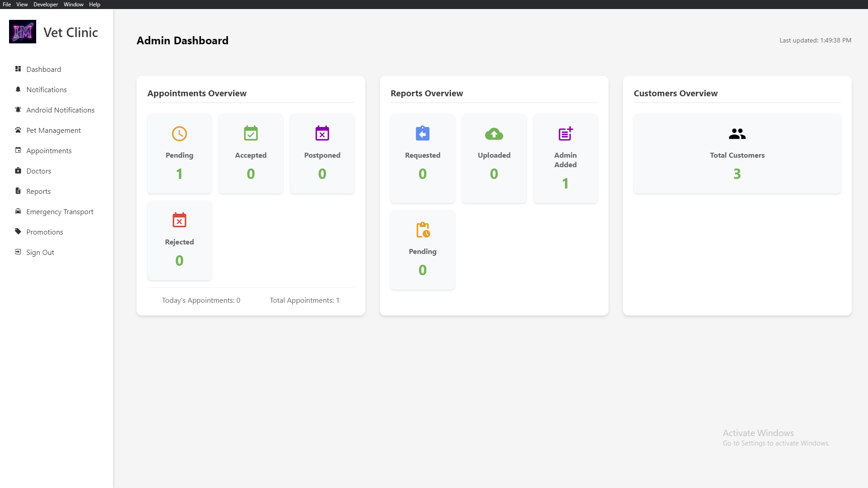Select the Total Customers card
The height and width of the screenshot is (488, 868).
pyautogui.click(x=737, y=154)
